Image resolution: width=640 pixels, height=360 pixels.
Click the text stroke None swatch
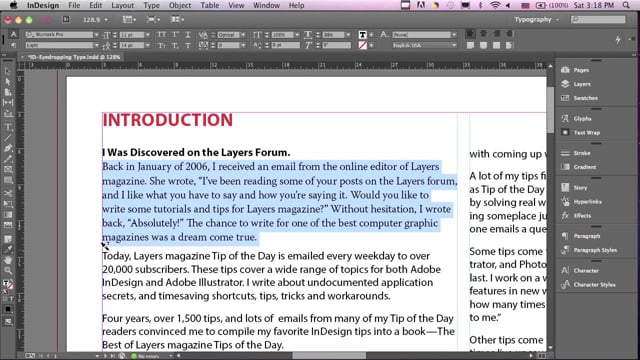point(362,45)
